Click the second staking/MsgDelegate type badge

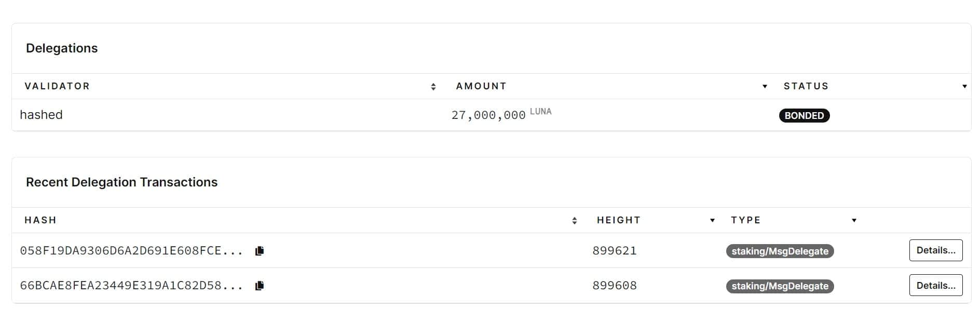point(780,286)
